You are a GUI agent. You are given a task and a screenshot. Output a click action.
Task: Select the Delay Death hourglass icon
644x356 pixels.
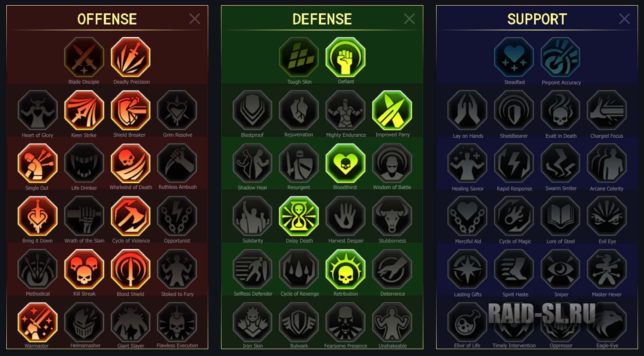pyautogui.click(x=299, y=216)
